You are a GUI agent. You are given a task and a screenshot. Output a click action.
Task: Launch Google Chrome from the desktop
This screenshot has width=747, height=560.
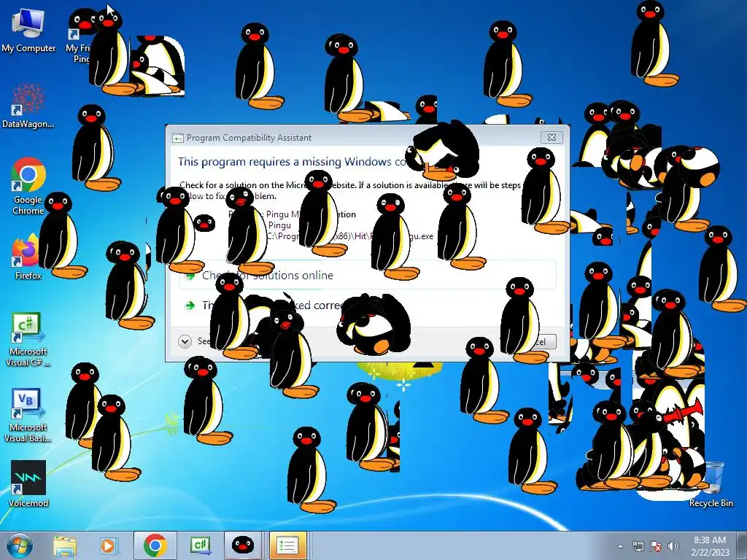point(28,187)
